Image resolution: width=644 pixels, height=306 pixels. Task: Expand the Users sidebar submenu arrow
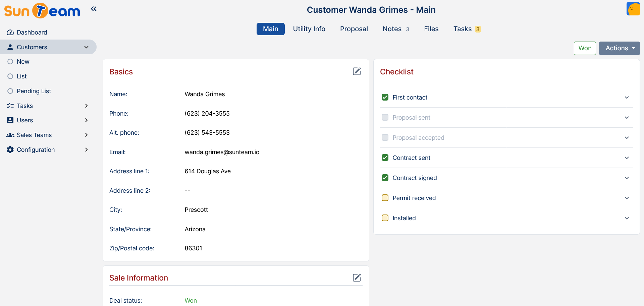[86, 120]
